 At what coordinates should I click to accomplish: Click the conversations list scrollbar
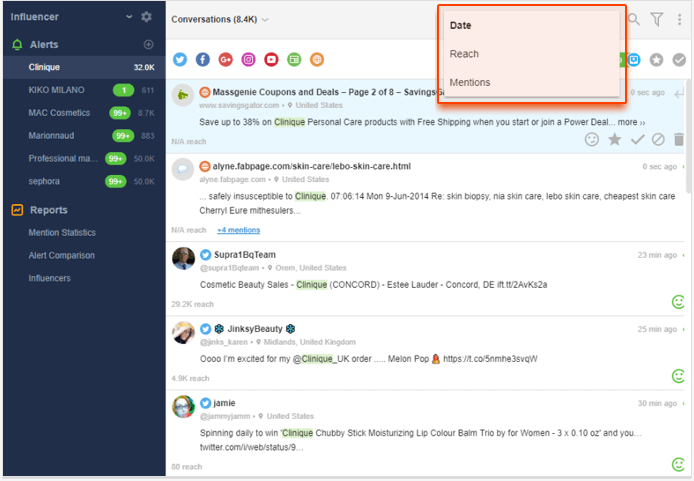pyautogui.click(x=689, y=136)
